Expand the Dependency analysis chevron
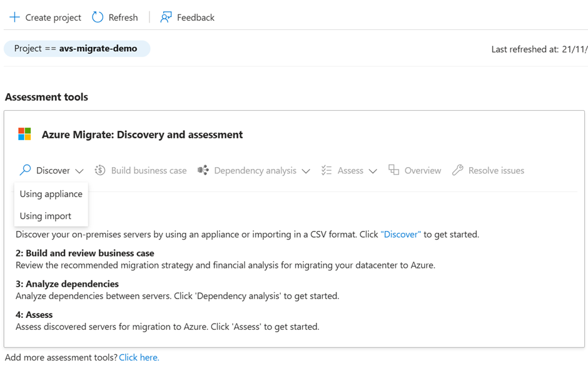588x378 pixels. (306, 171)
